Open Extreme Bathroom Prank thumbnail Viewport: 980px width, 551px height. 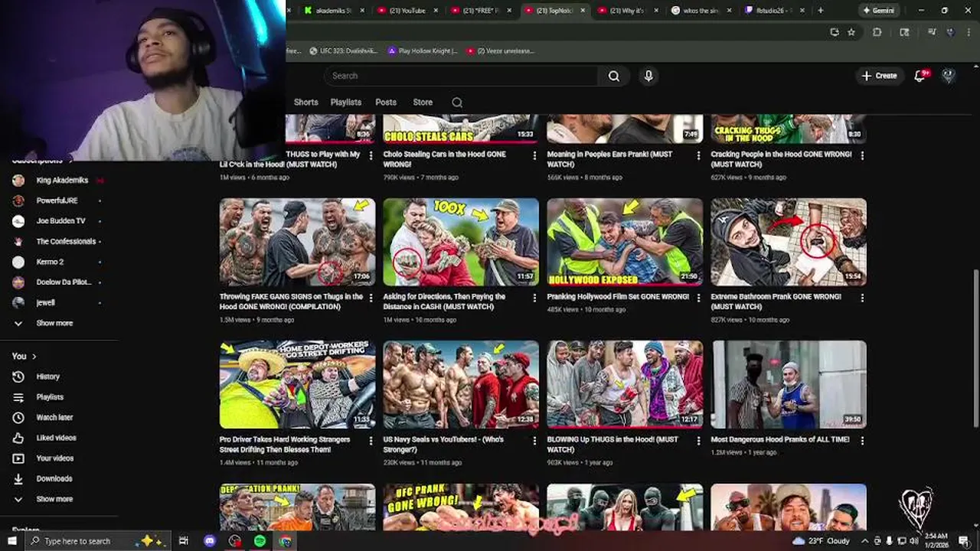click(789, 242)
